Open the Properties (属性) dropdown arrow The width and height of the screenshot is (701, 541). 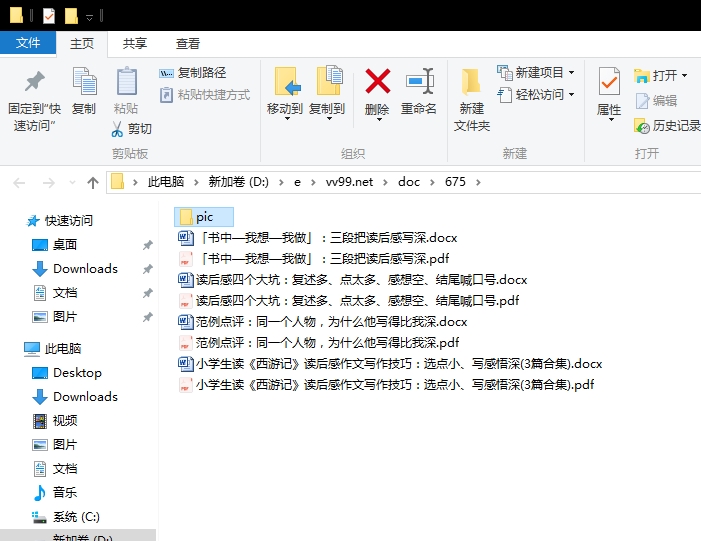tap(611, 119)
